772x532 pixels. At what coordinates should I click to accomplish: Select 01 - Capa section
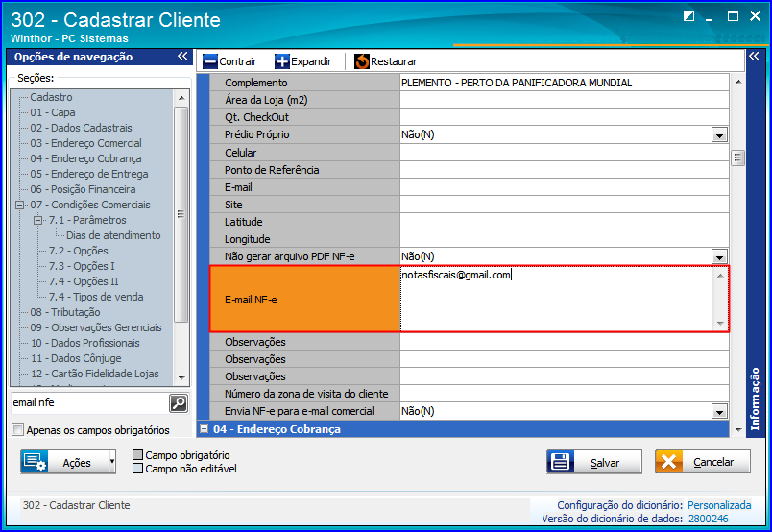[x=53, y=112]
